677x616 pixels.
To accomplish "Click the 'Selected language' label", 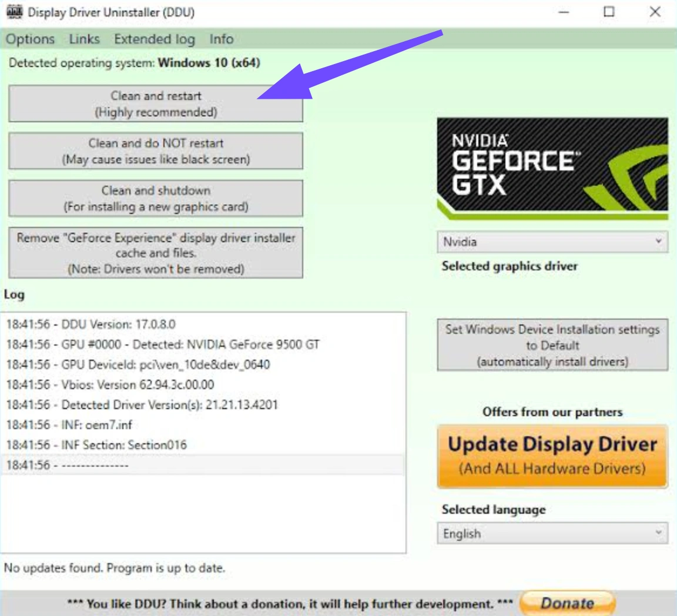I will click(494, 510).
